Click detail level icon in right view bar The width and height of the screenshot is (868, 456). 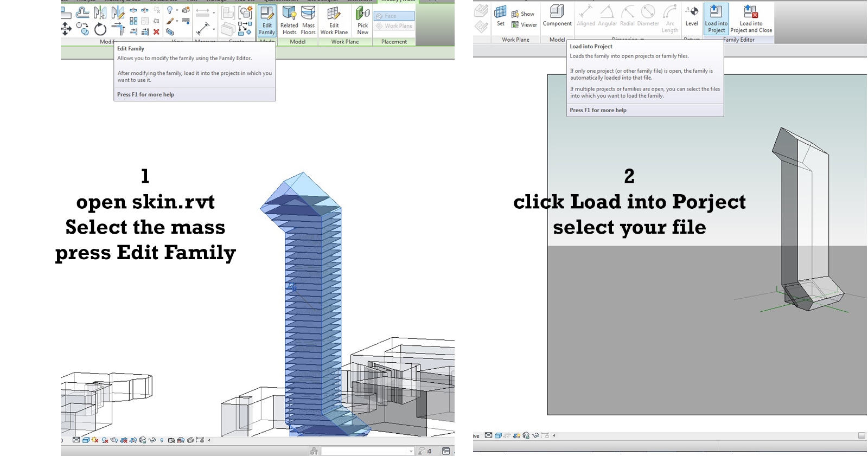[489, 435]
